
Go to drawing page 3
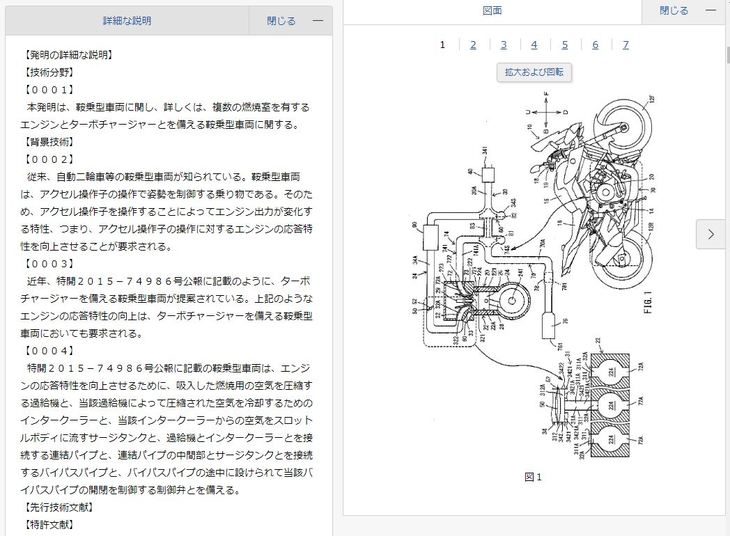point(504,45)
